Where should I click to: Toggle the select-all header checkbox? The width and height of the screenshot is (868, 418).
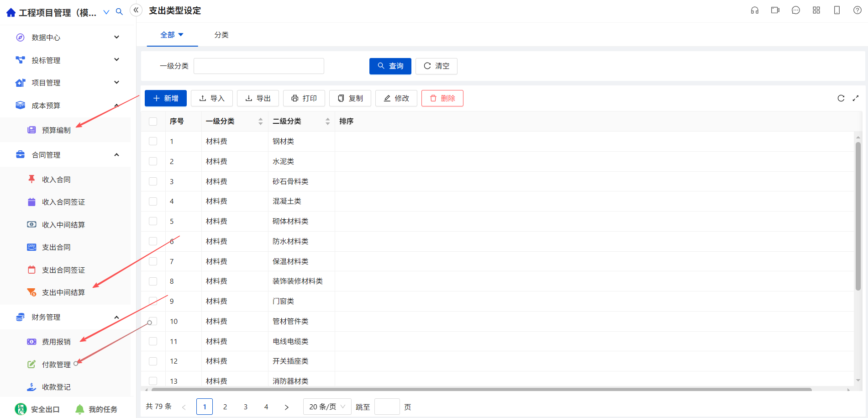point(153,121)
